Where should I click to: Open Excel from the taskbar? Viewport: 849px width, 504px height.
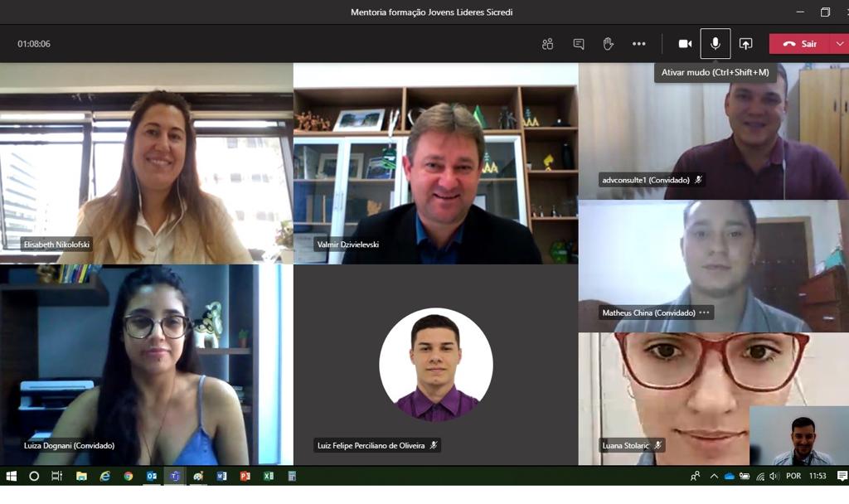coord(269,476)
